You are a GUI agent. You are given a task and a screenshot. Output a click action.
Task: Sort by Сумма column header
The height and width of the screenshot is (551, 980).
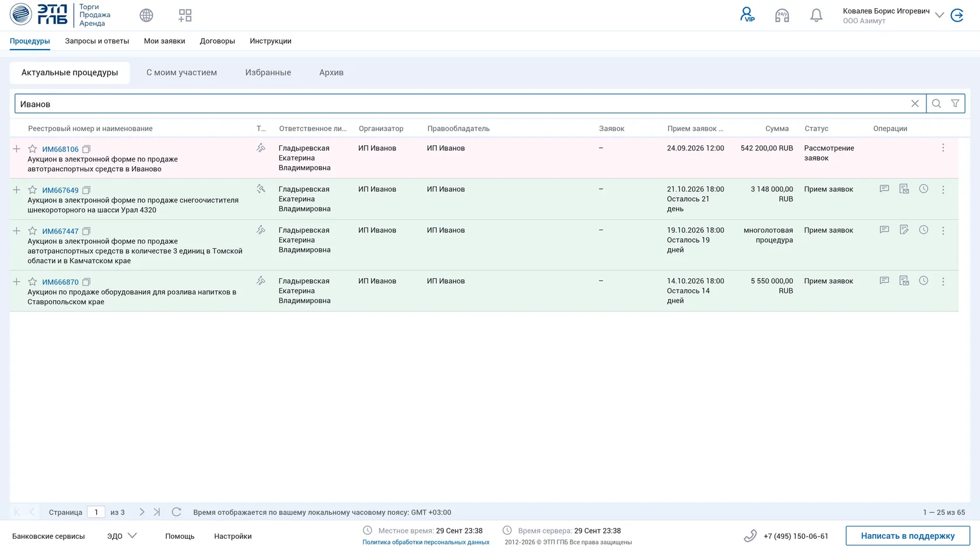point(776,128)
